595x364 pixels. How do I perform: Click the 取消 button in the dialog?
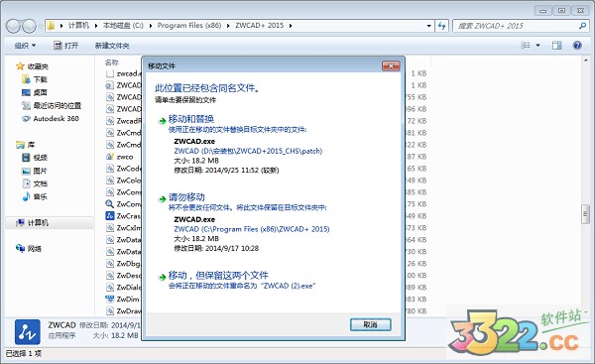pos(370,324)
